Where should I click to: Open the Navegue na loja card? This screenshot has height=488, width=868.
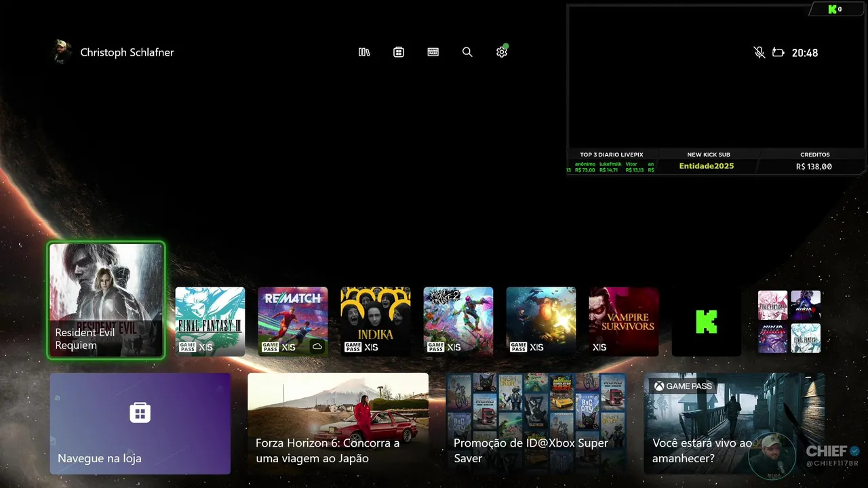140,424
